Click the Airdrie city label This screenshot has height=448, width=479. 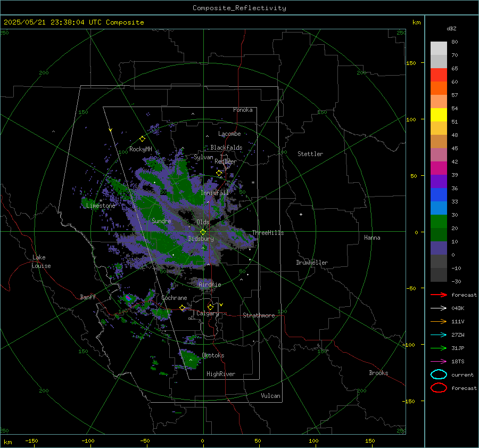[210, 284]
